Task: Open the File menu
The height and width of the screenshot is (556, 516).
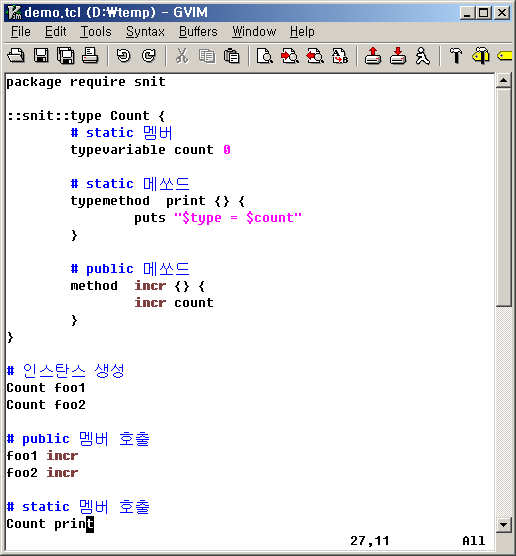Action: pos(21,32)
